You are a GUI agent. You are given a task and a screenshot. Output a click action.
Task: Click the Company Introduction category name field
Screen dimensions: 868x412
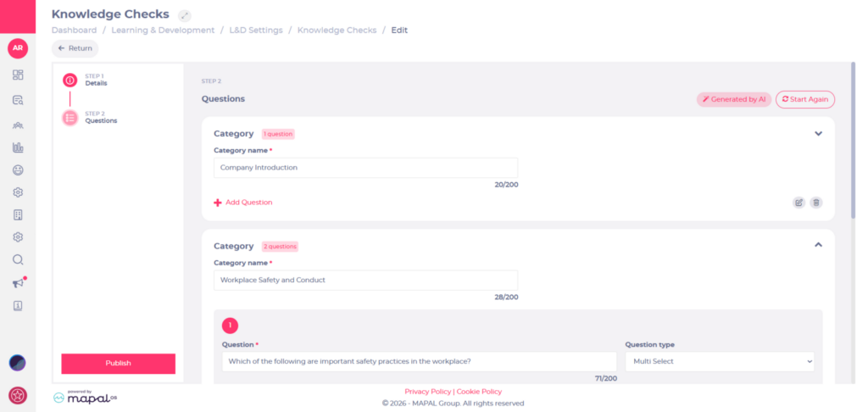pos(365,168)
